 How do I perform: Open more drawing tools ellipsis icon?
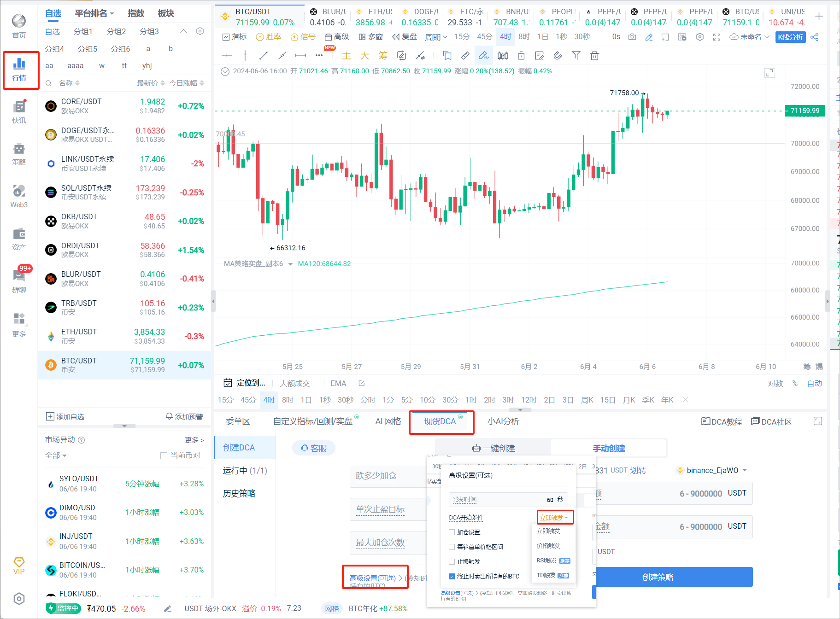pos(319,56)
